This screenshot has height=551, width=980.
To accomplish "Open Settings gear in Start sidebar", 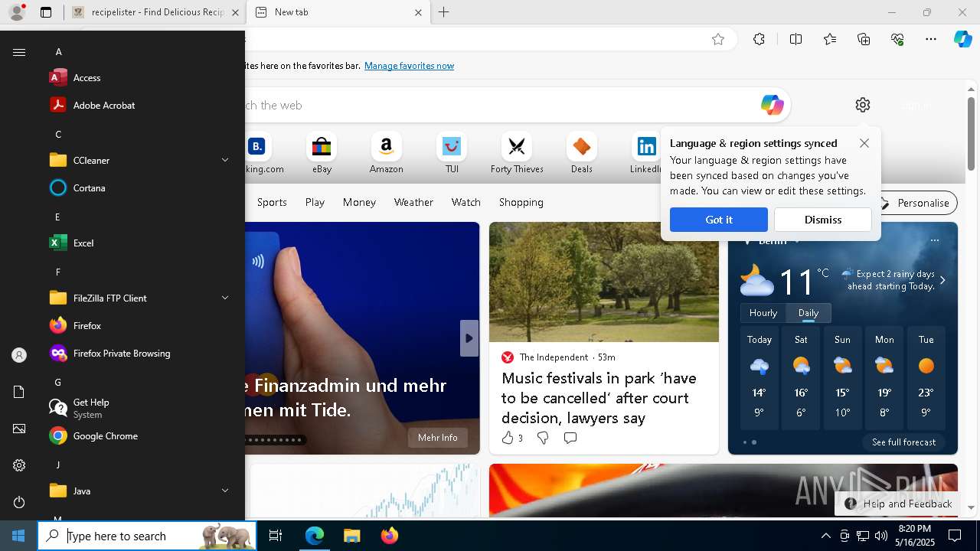I will 19,465.
